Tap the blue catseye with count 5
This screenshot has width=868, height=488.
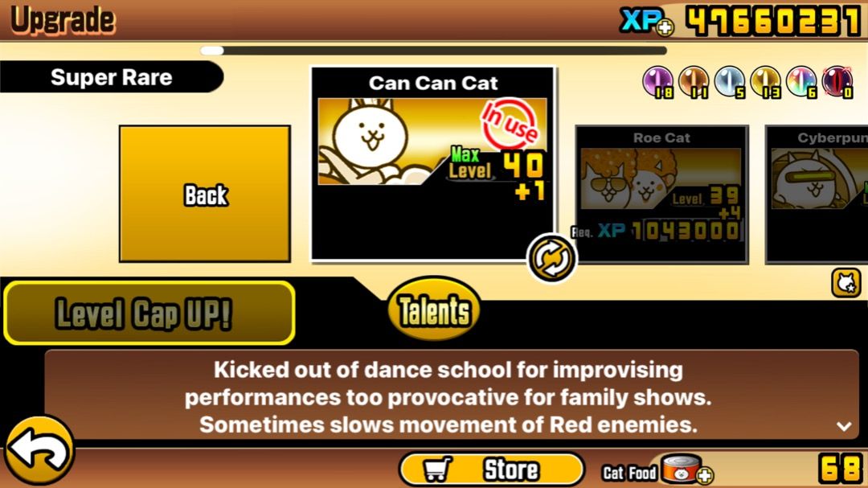(x=730, y=81)
